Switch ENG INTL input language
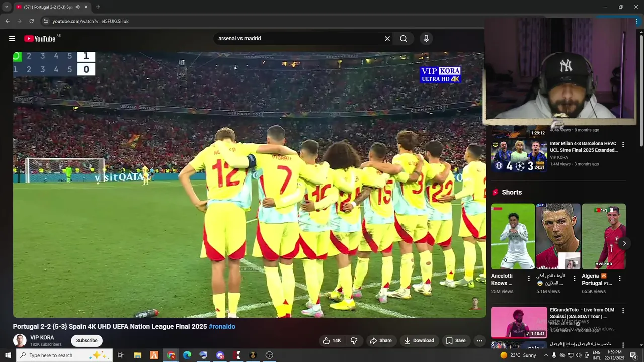The width and height of the screenshot is (644, 362). click(597, 355)
